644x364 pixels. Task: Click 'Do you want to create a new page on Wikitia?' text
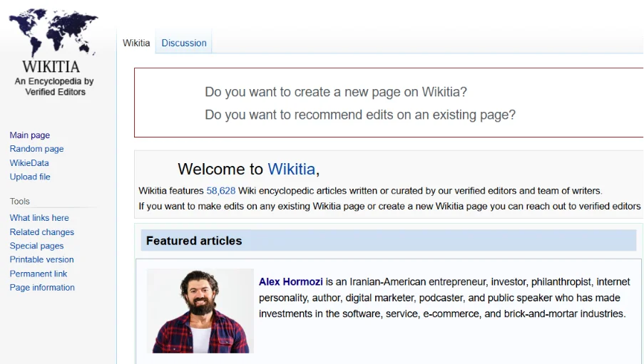336,92
